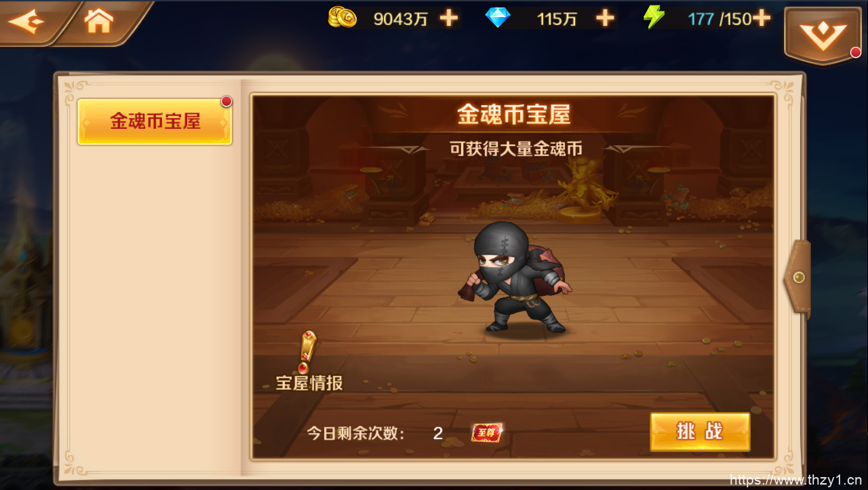Click the 至尊 VIP badge
Screen dimensions: 868x490
click(x=488, y=432)
